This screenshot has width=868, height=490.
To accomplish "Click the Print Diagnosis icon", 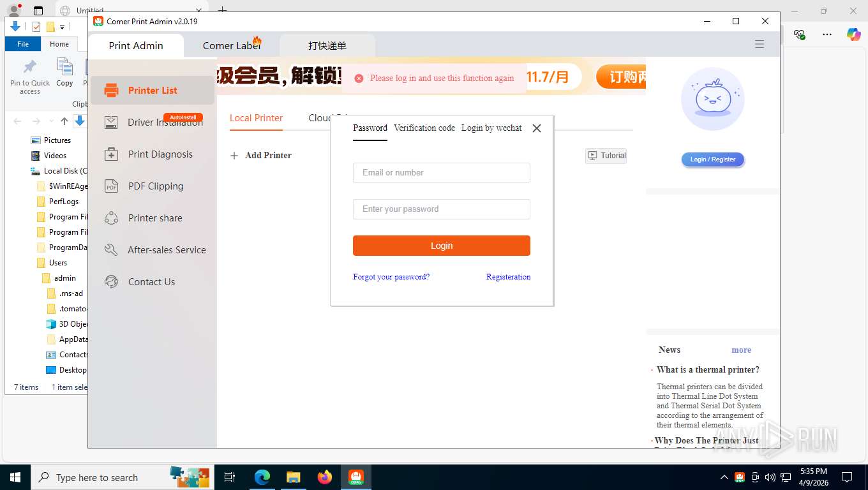I will click(x=112, y=154).
